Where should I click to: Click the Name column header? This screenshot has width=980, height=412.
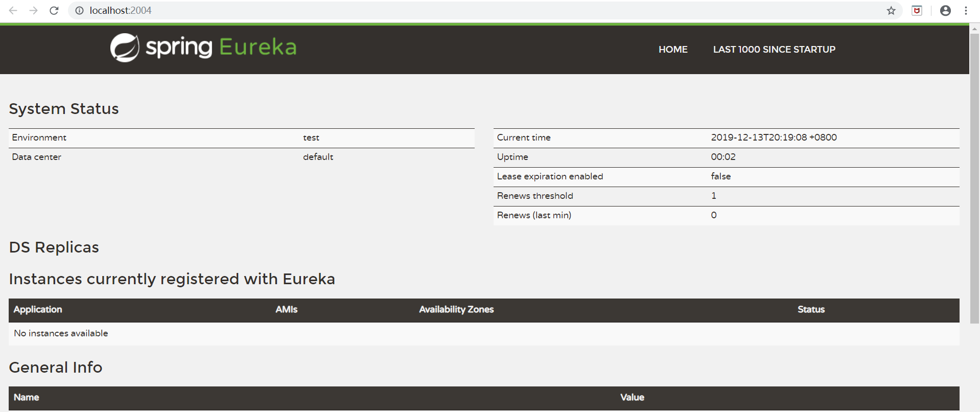tap(27, 397)
